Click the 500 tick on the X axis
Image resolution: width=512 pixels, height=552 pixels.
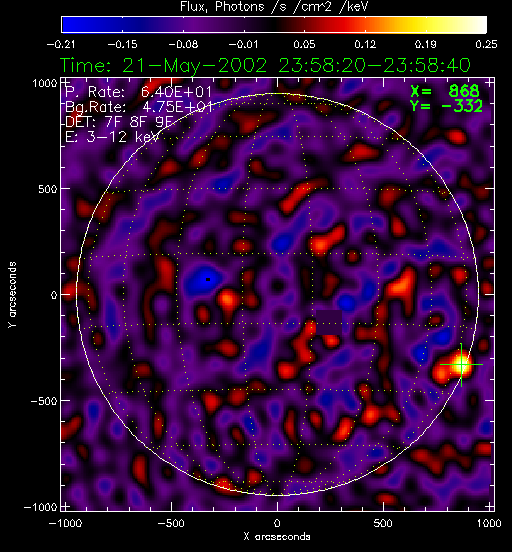point(383,523)
